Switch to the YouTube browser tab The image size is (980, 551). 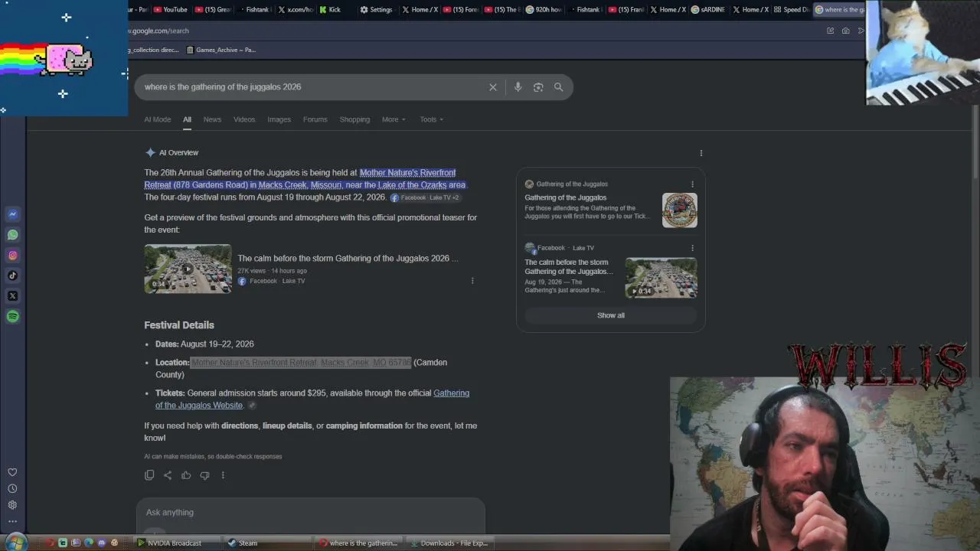pyautogui.click(x=171, y=10)
